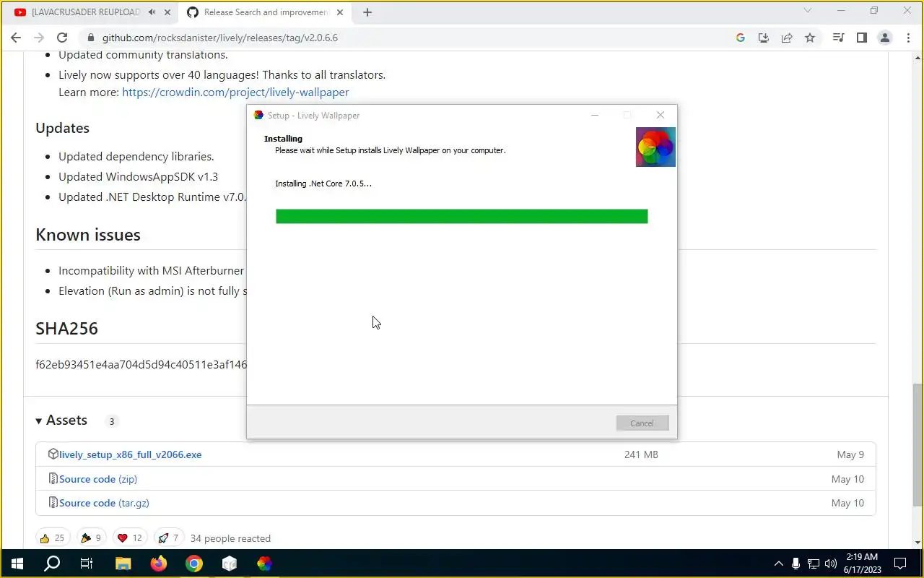The width and height of the screenshot is (924, 578).
Task: Click the package icon beside lively setup exe
Action: [x=53, y=454]
